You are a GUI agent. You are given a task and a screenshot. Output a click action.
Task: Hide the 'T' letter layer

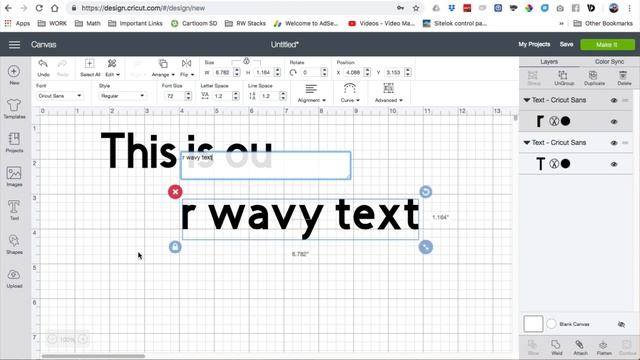point(614,164)
